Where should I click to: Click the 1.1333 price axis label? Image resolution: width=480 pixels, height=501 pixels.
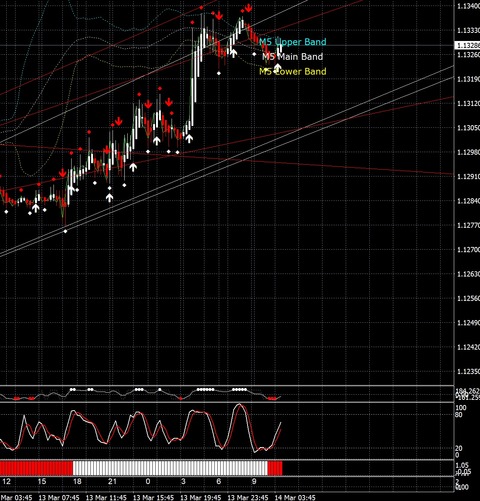pyautogui.click(x=468, y=30)
